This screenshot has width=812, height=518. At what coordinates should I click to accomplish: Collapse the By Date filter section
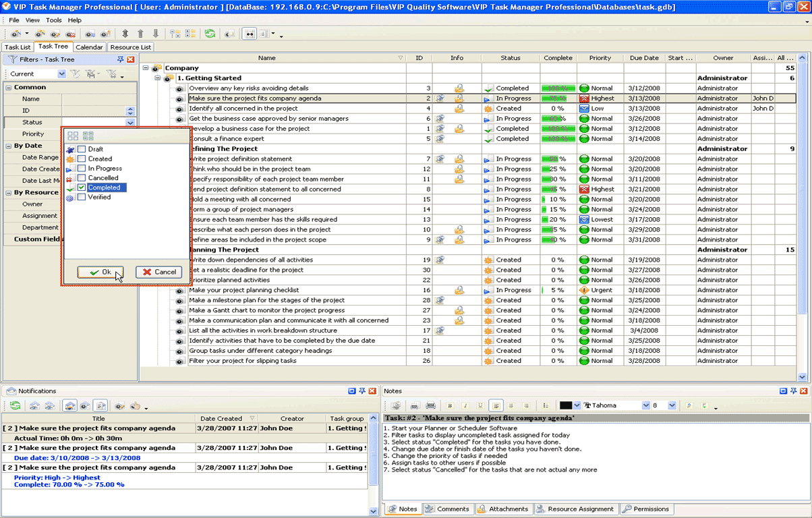(x=9, y=146)
